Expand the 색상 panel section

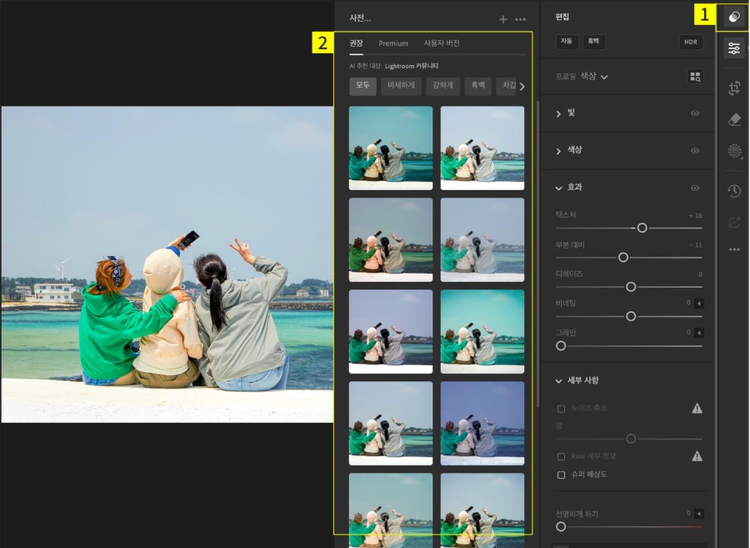click(559, 150)
